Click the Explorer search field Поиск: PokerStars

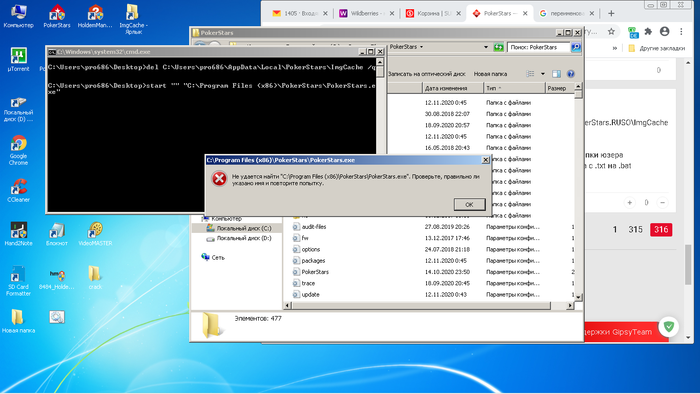[x=539, y=47]
